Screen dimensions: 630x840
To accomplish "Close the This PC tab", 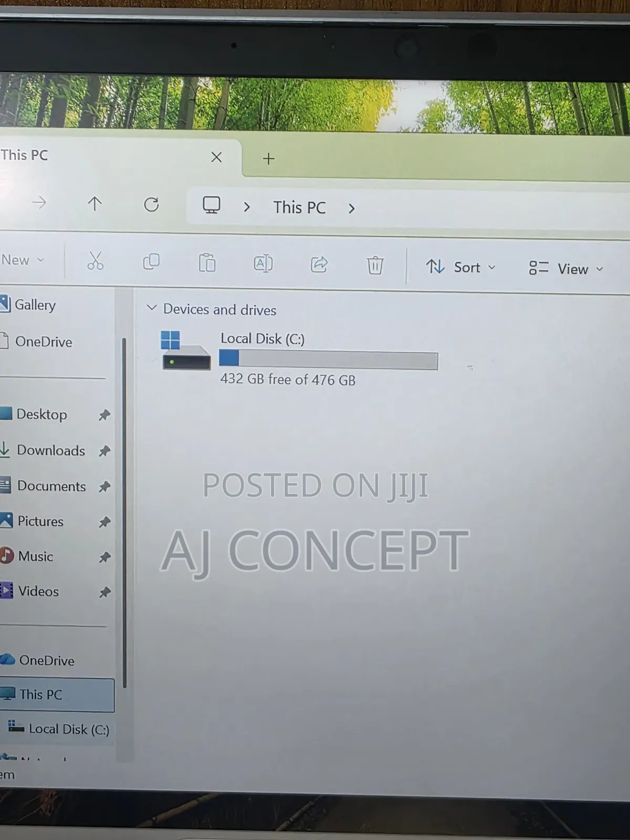I will coord(216,157).
